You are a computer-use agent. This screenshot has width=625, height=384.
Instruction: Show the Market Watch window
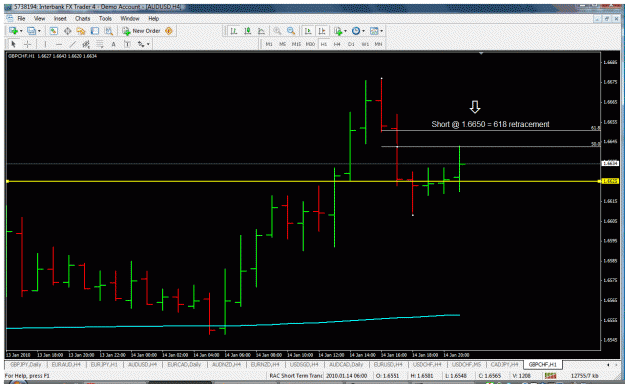tap(53, 31)
